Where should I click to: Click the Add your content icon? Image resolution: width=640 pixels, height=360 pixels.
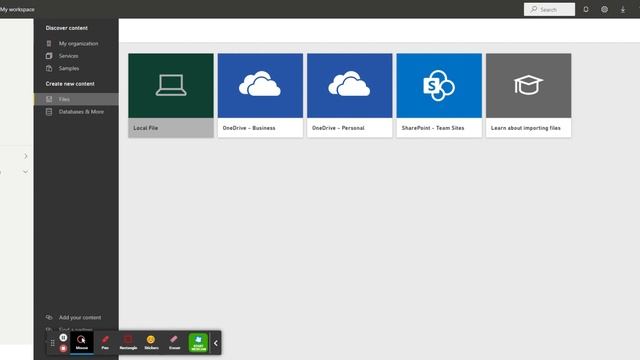coord(49,317)
